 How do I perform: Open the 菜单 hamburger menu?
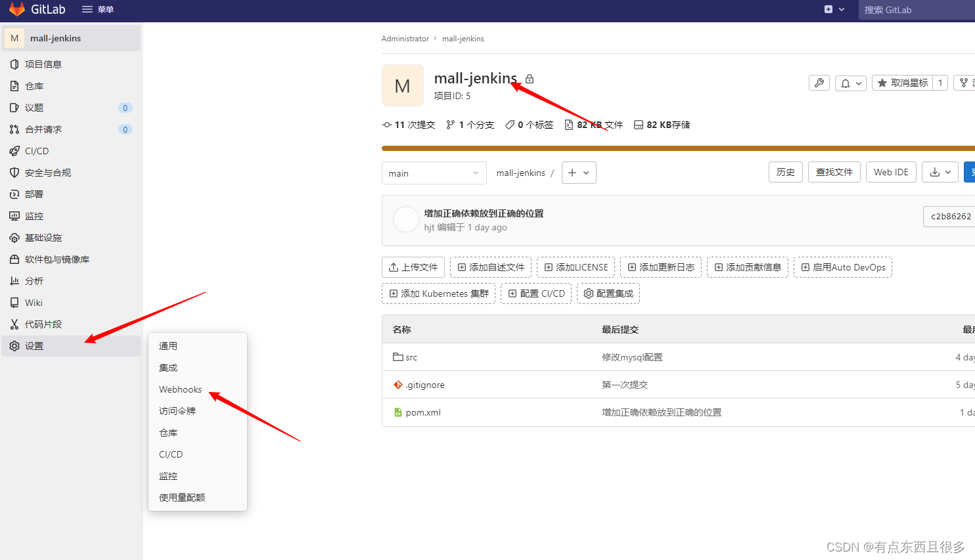(x=97, y=9)
